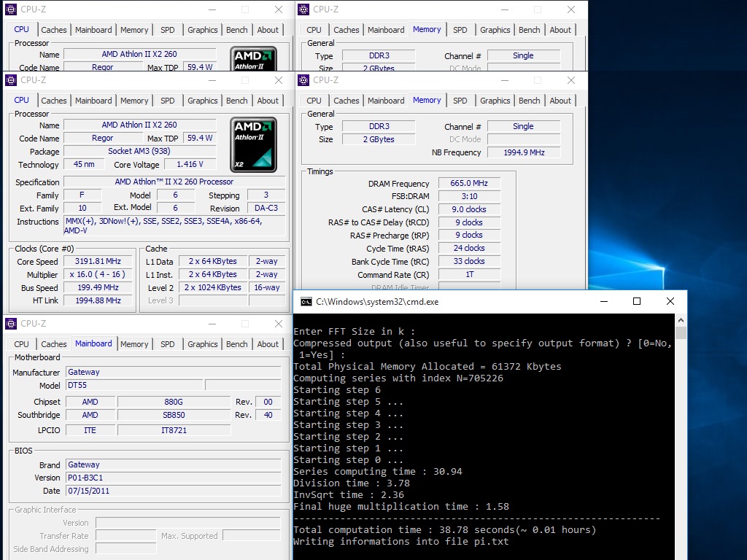Click the cmd.exe title bar icon
The width and height of the screenshot is (747, 560).
(306, 301)
